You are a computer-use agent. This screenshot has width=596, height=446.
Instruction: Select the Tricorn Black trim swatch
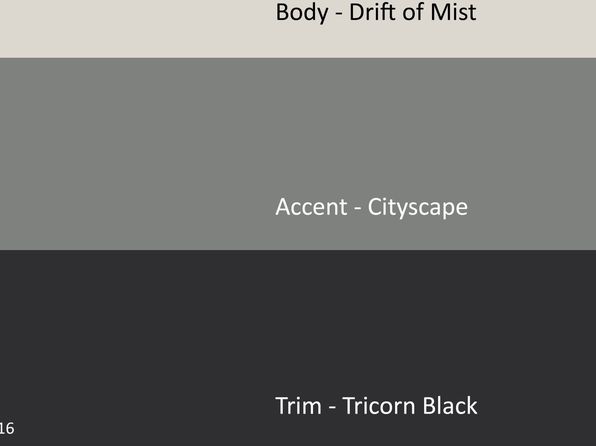click(298, 348)
